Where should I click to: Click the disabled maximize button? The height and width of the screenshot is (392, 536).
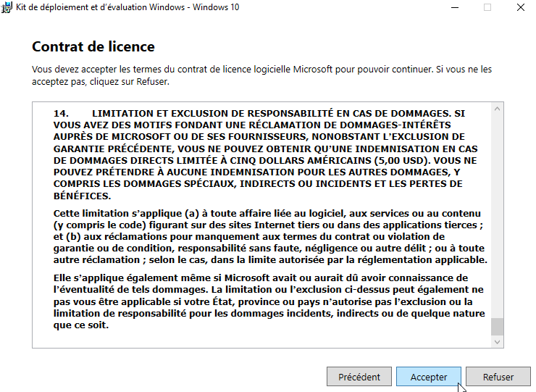tap(487, 7)
